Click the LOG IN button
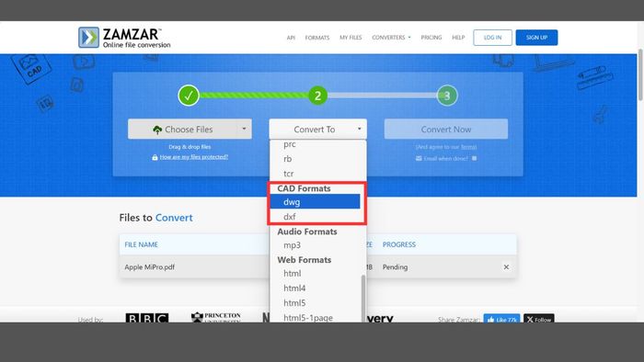This screenshot has height=362, width=644. click(492, 38)
